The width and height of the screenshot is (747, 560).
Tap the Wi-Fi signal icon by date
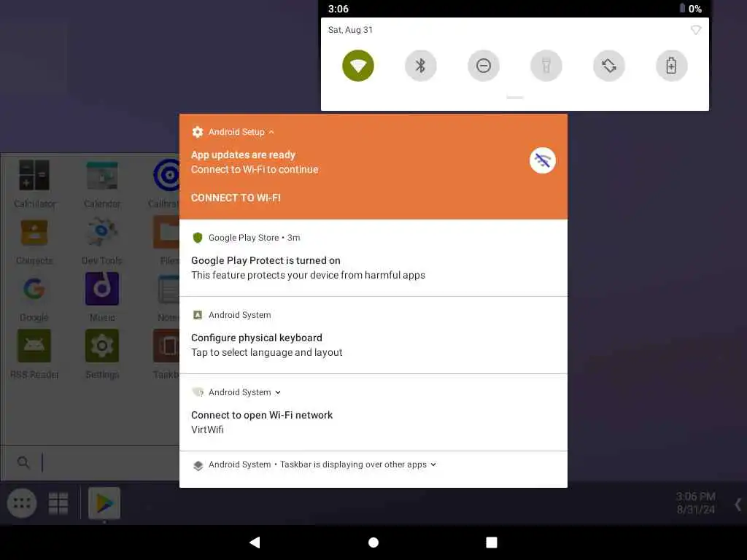click(695, 30)
